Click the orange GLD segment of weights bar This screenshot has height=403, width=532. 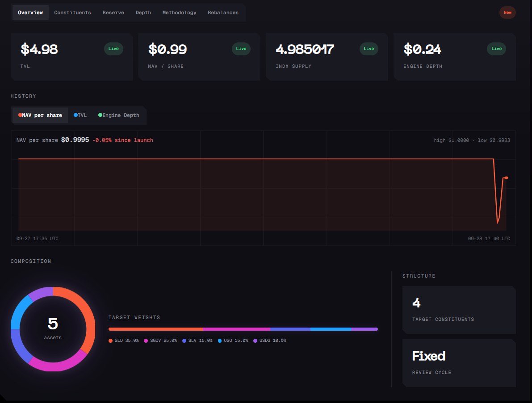[x=156, y=329]
